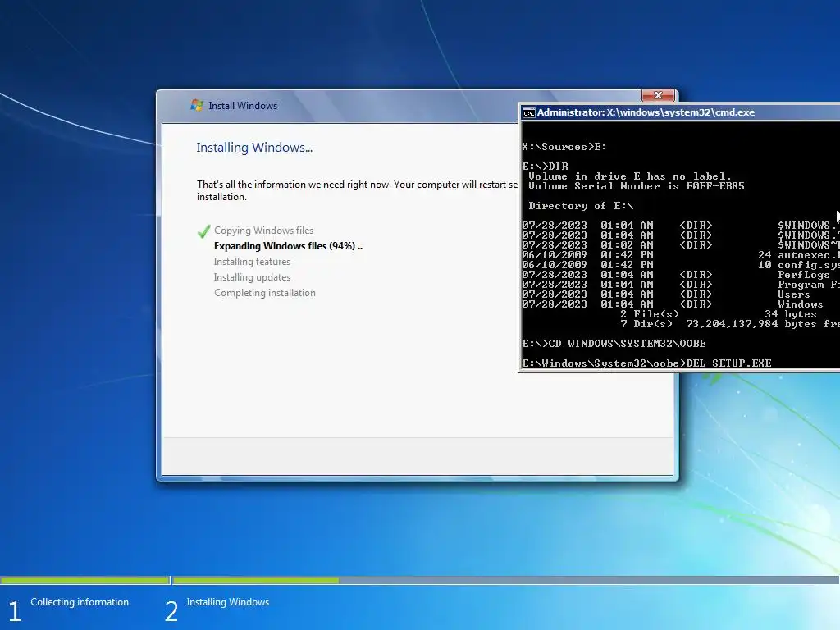Close the Install Windows dialog
Screen dimensions: 840x630
pos(658,95)
